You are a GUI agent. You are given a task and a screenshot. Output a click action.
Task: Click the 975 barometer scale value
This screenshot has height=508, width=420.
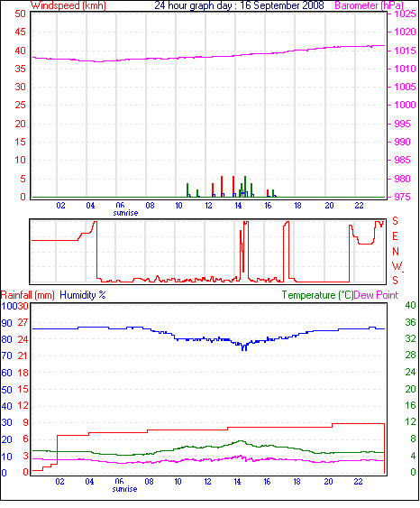pyautogui.click(x=402, y=197)
